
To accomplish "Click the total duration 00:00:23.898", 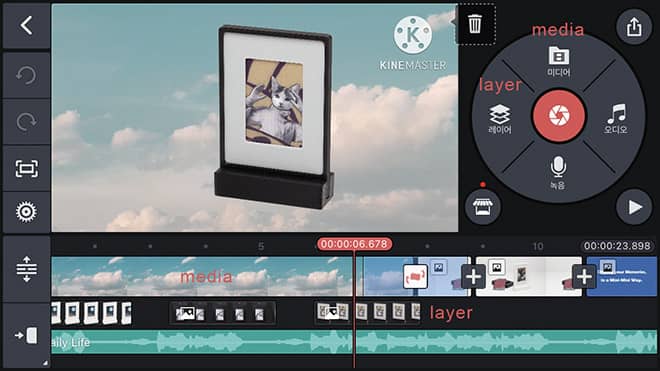I will click(617, 246).
